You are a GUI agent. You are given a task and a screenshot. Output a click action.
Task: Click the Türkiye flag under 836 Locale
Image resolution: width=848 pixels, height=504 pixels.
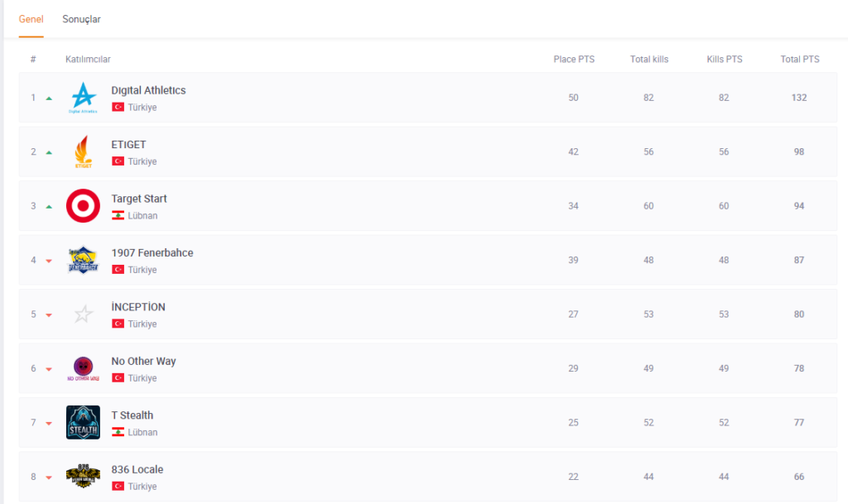tap(118, 487)
